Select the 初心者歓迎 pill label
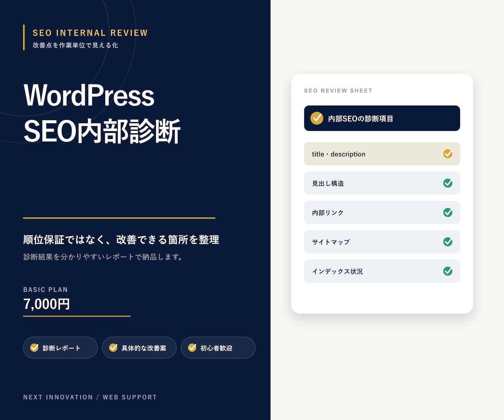 pyautogui.click(x=216, y=348)
